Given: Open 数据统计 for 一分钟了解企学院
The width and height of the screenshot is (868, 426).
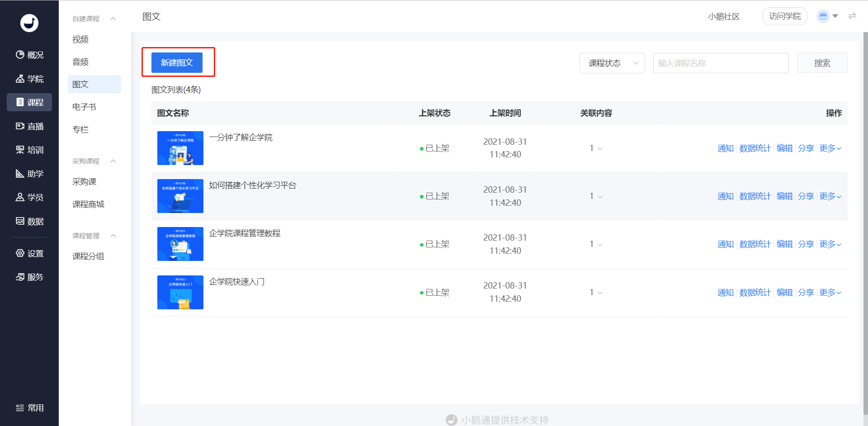Looking at the screenshot, I should click(755, 148).
